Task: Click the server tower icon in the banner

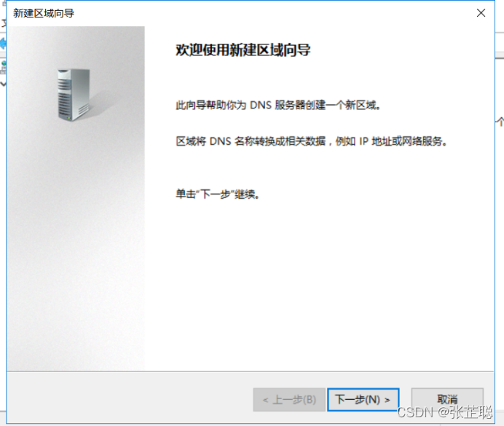Action: click(x=74, y=95)
